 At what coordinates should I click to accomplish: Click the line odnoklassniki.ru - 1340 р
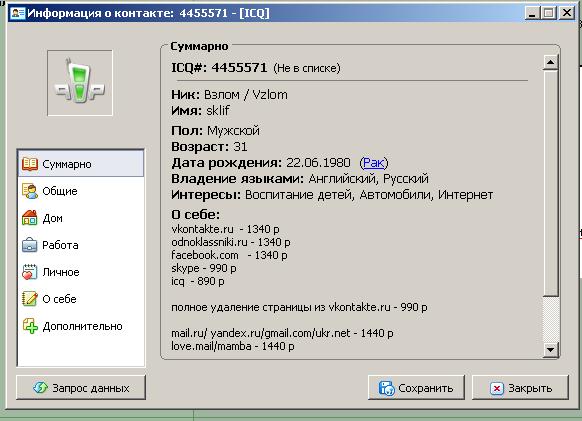coord(230,242)
